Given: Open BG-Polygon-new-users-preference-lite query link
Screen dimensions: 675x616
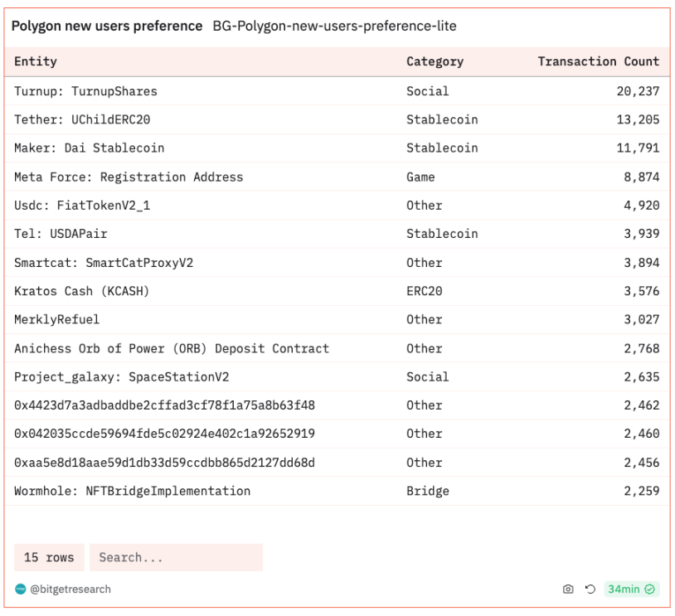Looking at the screenshot, I should click(334, 26).
